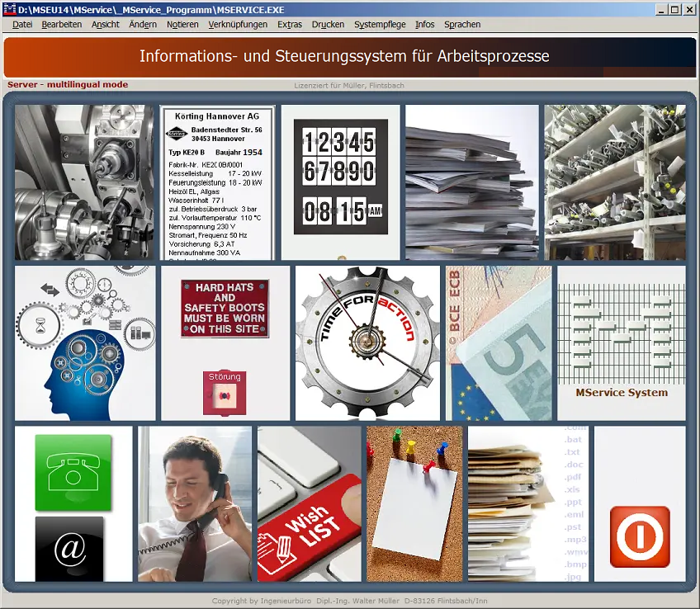Click the red Störung alarm icon
This screenshot has height=609, width=700.
225,393
